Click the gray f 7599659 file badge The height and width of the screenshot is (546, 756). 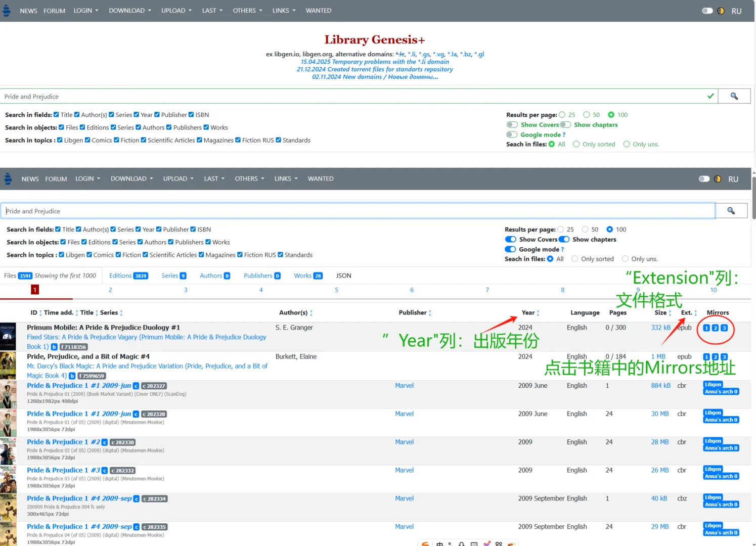coord(92,376)
